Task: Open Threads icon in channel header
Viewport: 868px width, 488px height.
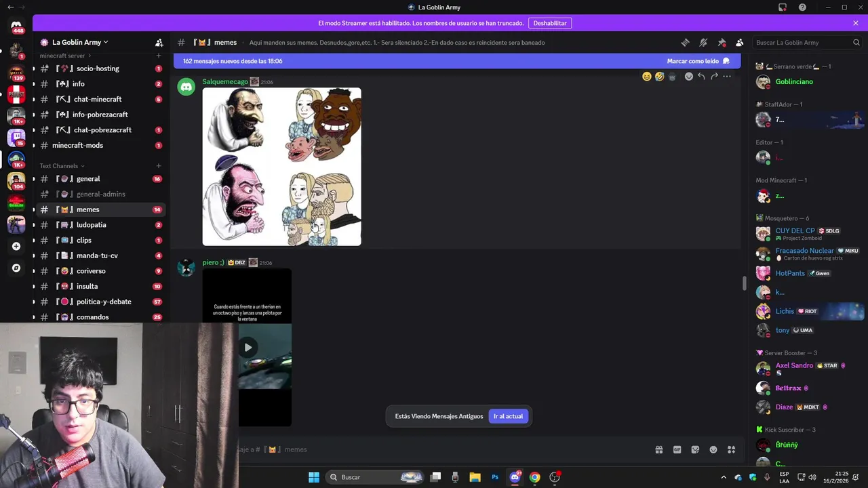Action: click(685, 42)
